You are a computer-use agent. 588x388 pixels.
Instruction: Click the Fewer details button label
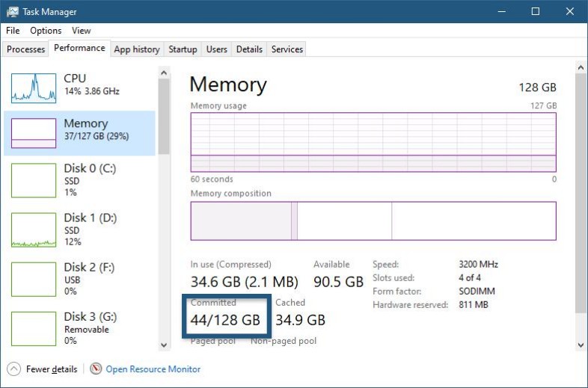pos(52,369)
